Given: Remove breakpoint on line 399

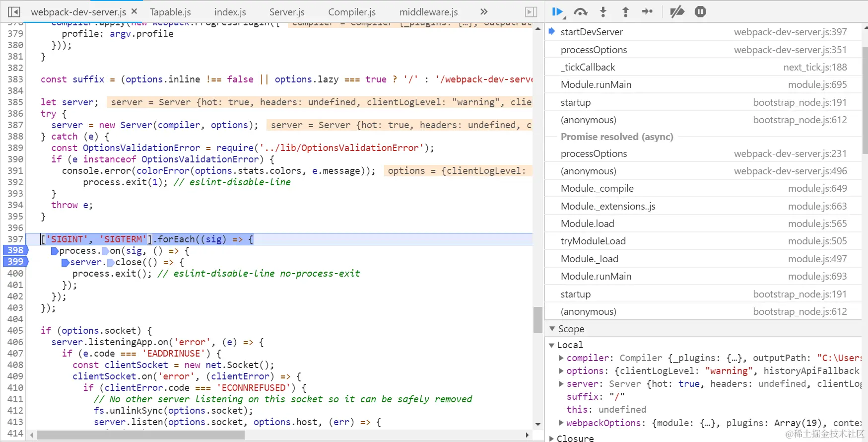Looking at the screenshot, I should coord(15,262).
